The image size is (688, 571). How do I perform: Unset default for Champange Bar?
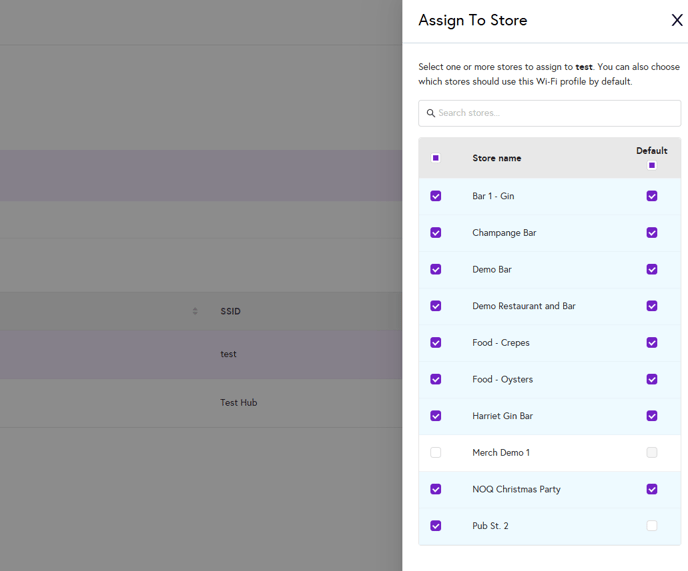(652, 233)
